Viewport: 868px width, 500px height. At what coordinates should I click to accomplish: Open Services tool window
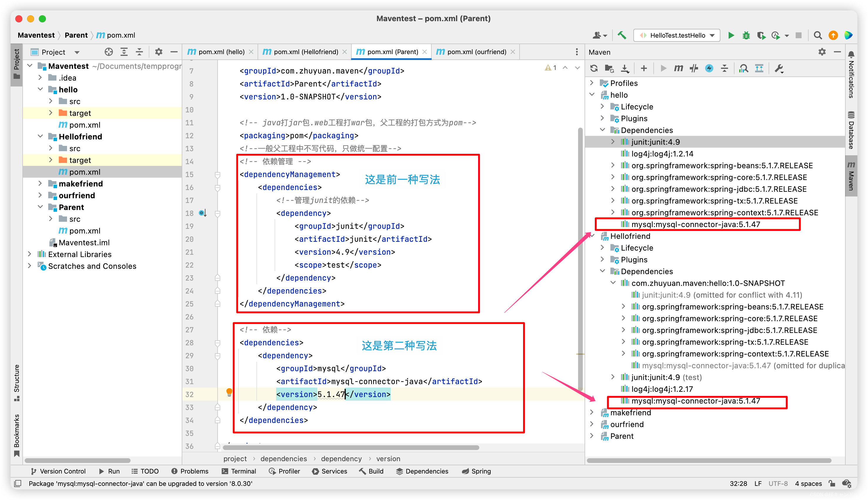[x=330, y=471]
